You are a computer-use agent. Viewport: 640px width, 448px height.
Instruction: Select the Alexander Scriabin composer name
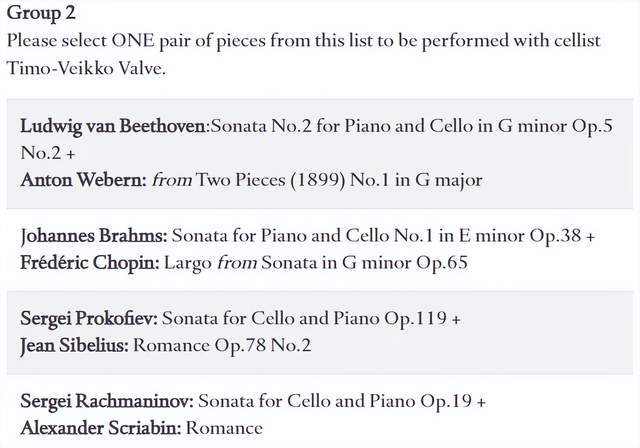(101, 428)
